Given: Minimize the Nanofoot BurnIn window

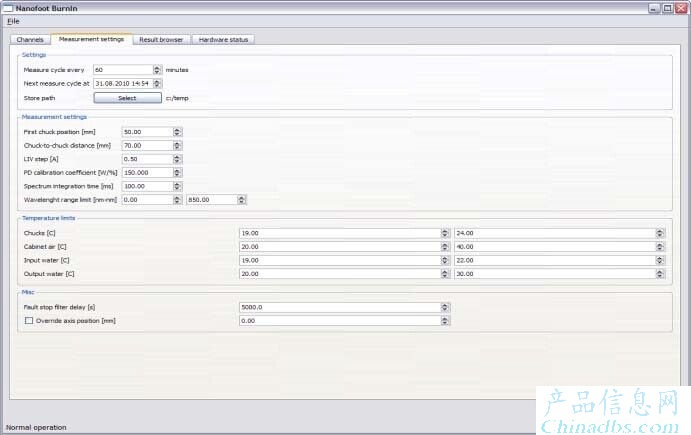Looking at the screenshot, I should pos(654,8).
